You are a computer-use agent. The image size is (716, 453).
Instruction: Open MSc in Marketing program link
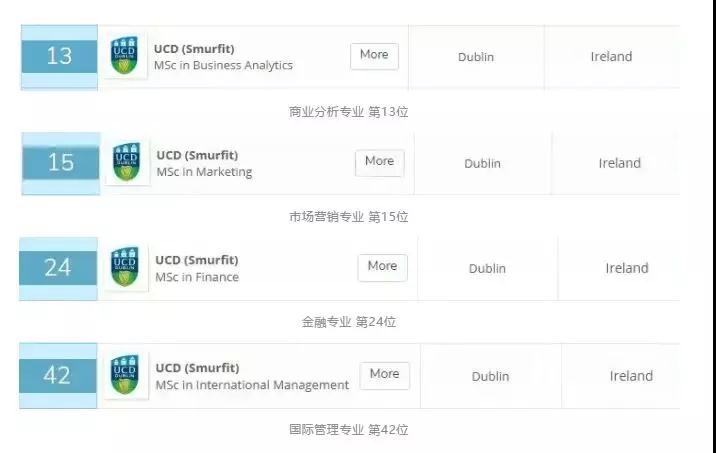204,172
